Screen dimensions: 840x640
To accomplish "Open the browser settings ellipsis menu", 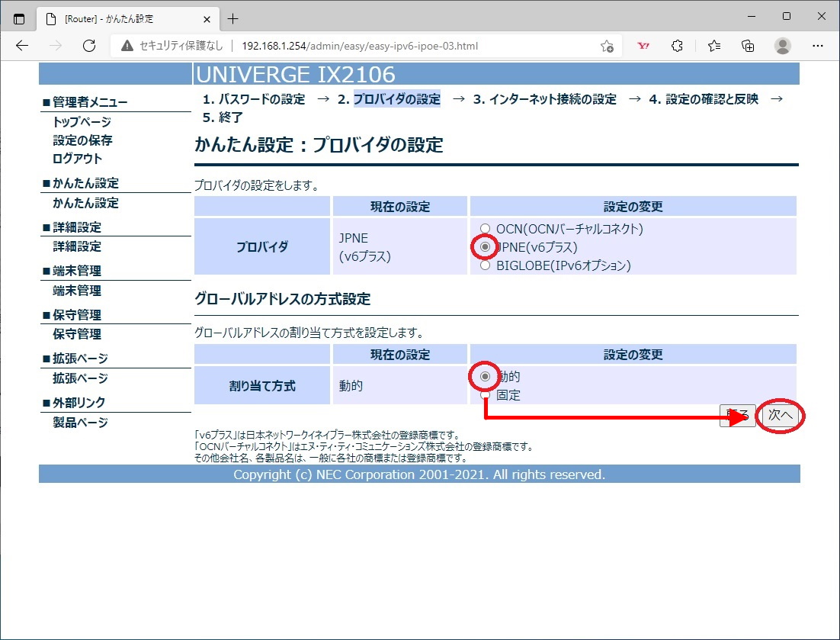I will pyautogui.click(x=817, y=46).
